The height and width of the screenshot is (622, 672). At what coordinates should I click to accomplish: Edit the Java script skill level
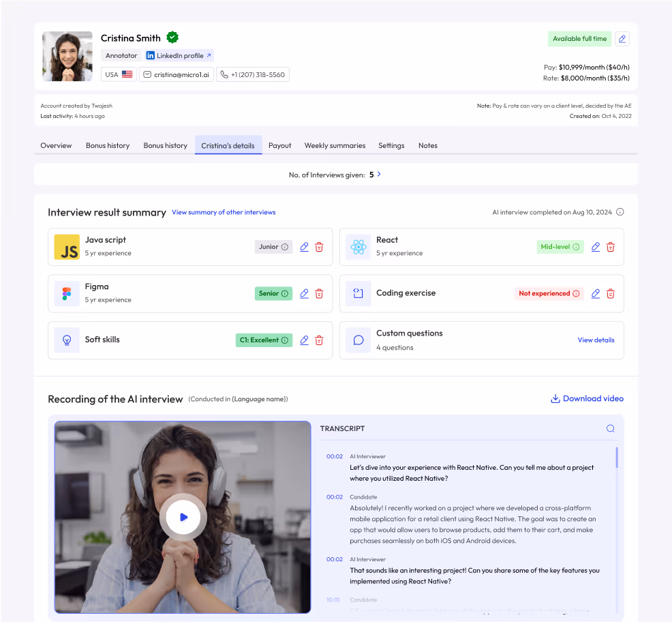coord(304,247)
